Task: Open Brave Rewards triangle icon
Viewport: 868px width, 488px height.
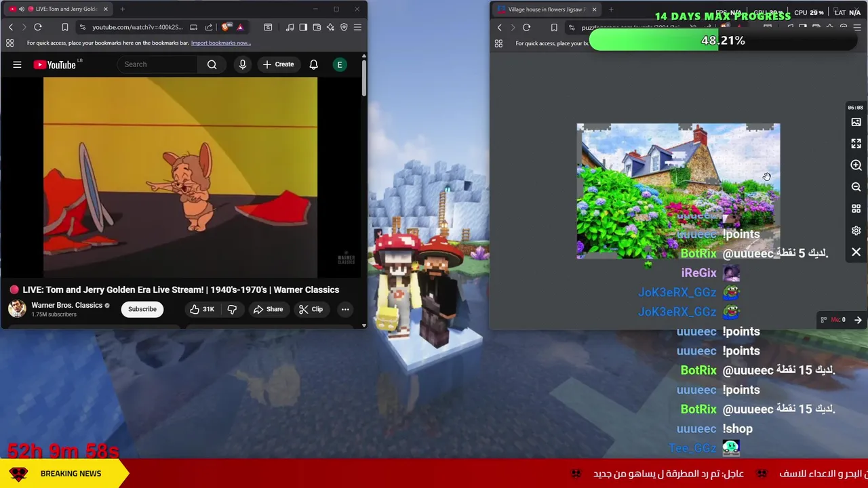Action: point(240,27)
